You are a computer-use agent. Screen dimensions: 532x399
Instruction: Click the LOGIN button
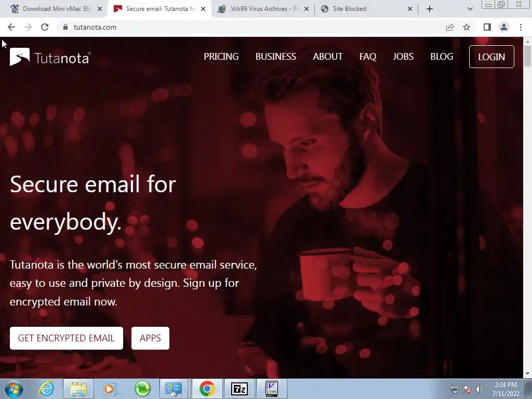point(491,57)
